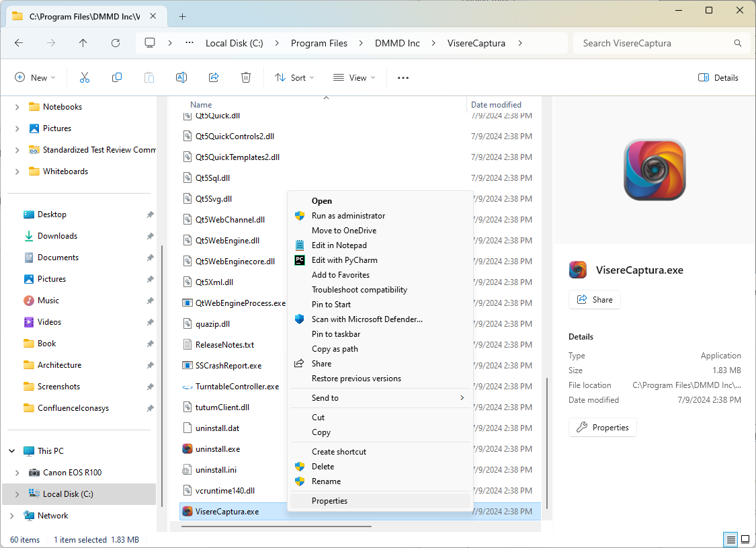Go up one folder level

[83, 43]
